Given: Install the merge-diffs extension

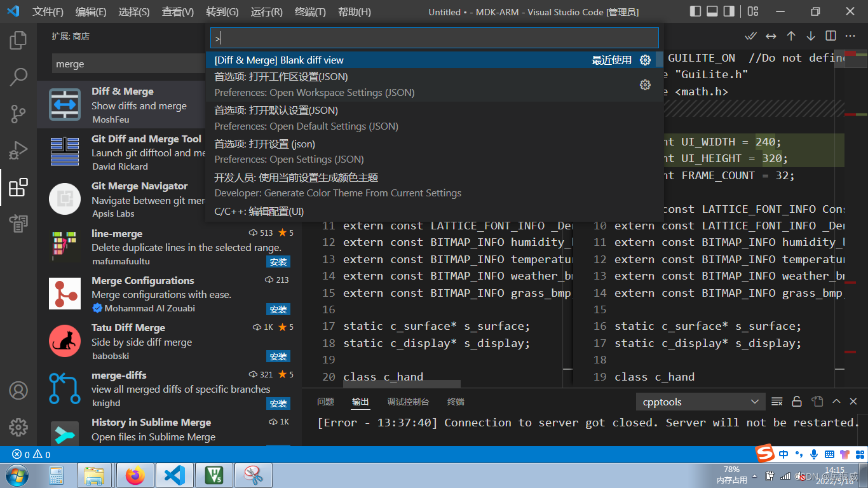Looking at the screenshot, I should [278, 403].
